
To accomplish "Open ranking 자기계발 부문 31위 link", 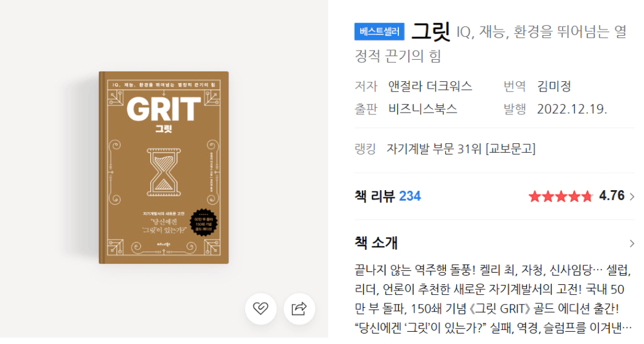I will tap(461, 148).
